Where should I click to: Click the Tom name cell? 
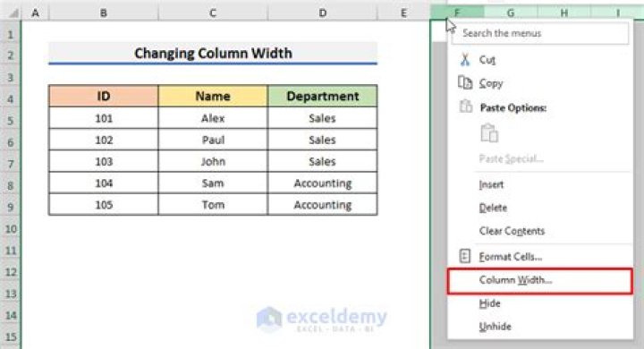pos(213,204)
